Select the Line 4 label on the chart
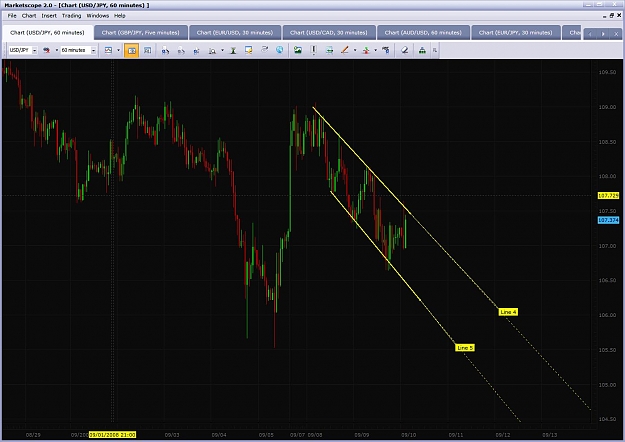Image resolution: width=625 pixels, height=442 pixels. pyautogui.click(x=508, y=312)
